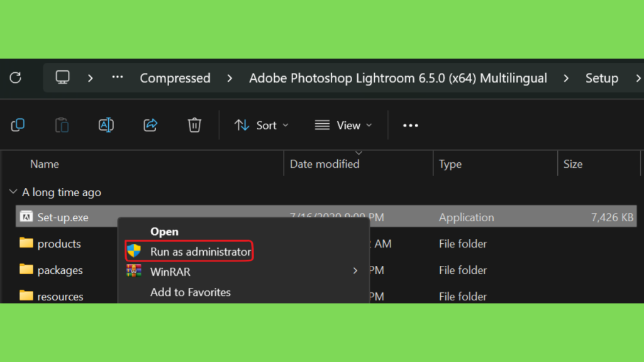The image size is (644, 362).
Task: Click the UAC shield icon
Action: coord(134,250)
